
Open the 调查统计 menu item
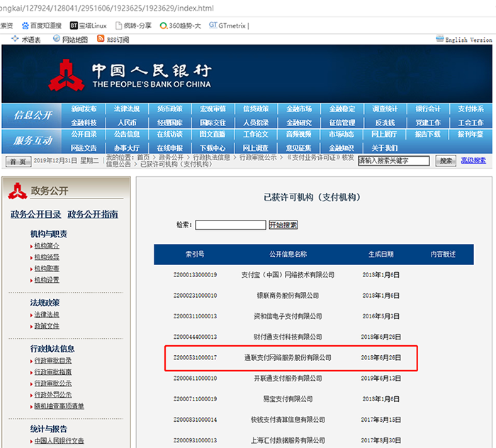click(x=385, y=109)
